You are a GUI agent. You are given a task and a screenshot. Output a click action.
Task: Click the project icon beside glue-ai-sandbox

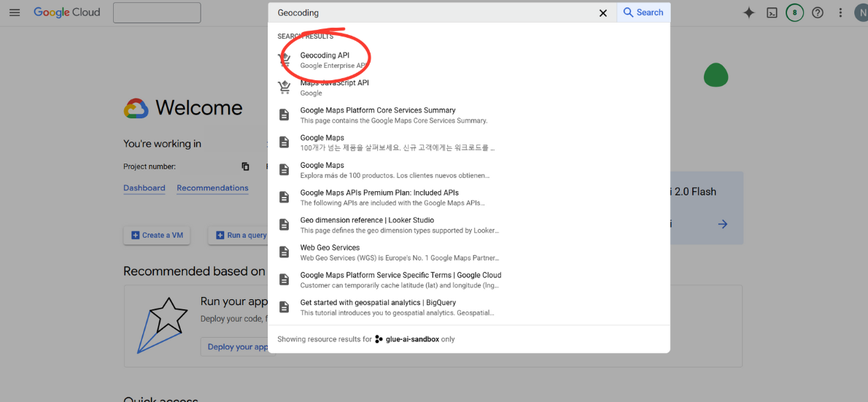coord(379,339)
